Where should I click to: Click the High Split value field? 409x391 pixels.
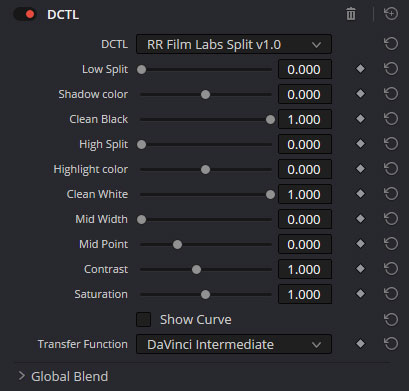pyautogui.click(x=305, y=144)
